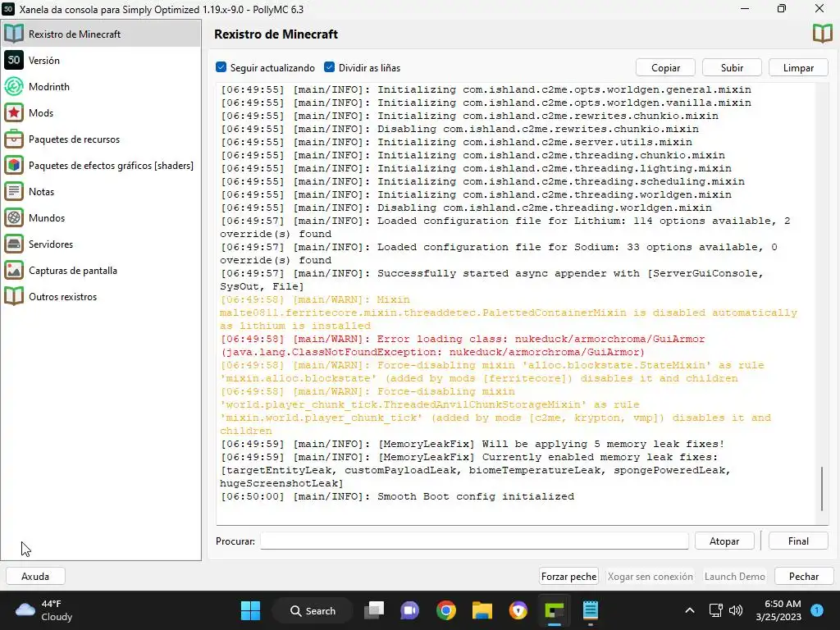Select the Mods page label
This screenshot has width=840, height=630.
pos(41,113)
